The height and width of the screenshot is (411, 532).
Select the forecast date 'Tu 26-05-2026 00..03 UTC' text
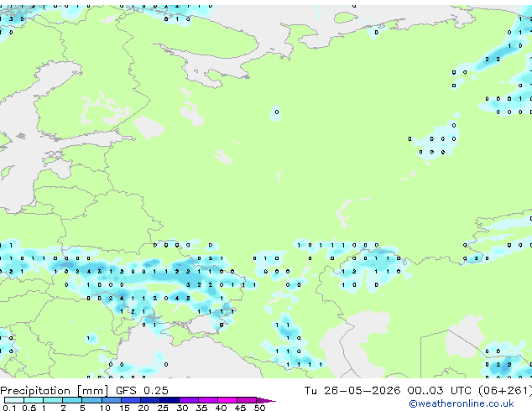(x=388, y=390)
